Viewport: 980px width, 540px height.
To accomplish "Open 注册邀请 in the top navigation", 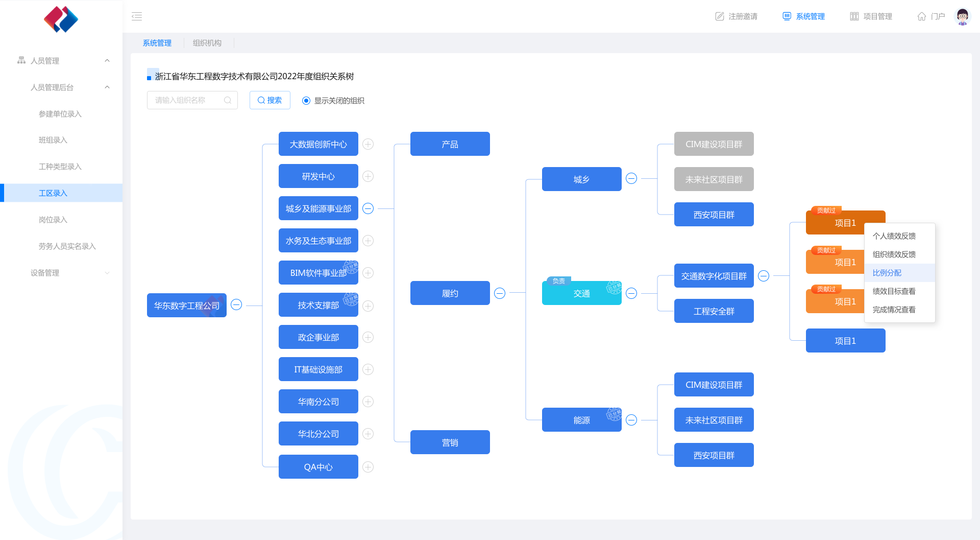I will pyautogui.click(x=737, y=16).
